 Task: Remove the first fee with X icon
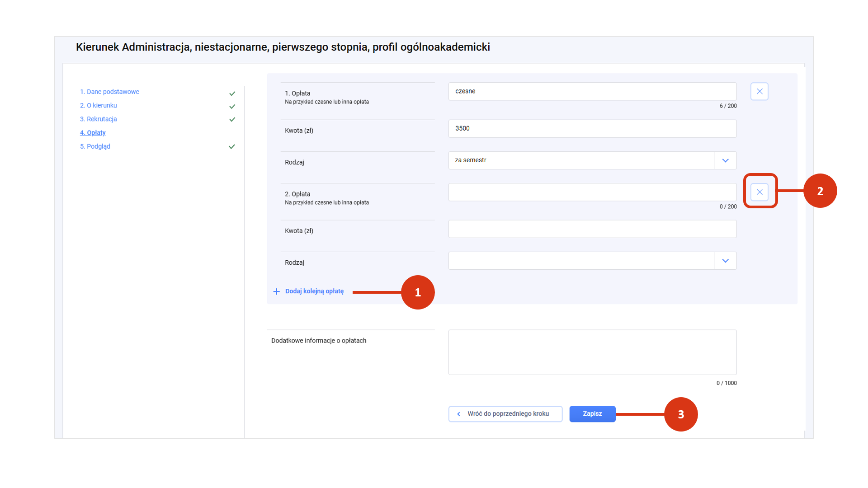coord(759,91)
